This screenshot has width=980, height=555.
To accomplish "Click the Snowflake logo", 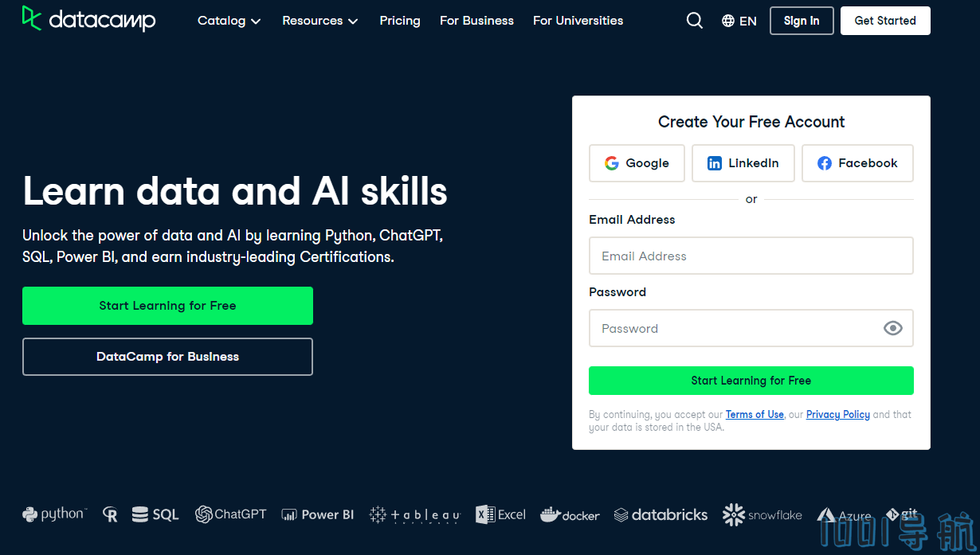I will click(x=762, y=515).
